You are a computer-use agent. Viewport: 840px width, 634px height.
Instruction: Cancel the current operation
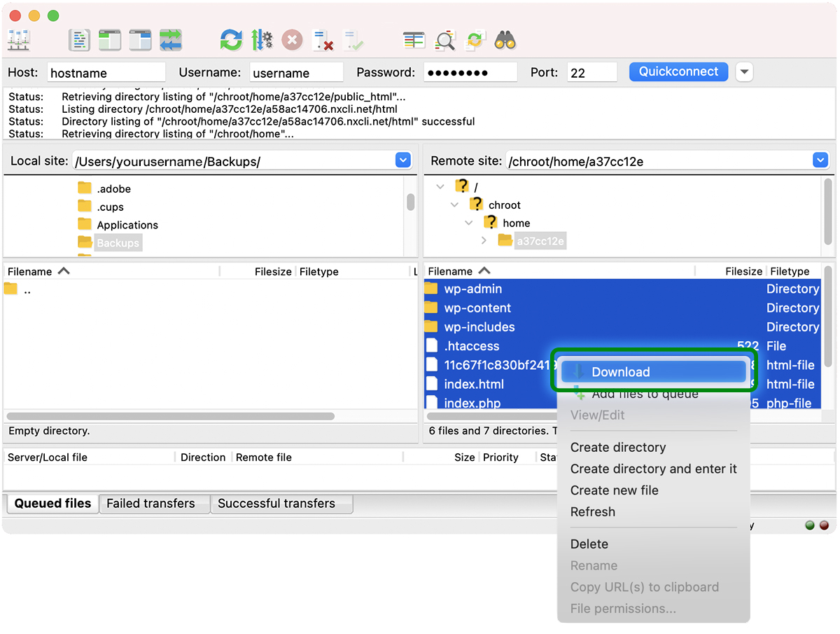tap(292, 40)
